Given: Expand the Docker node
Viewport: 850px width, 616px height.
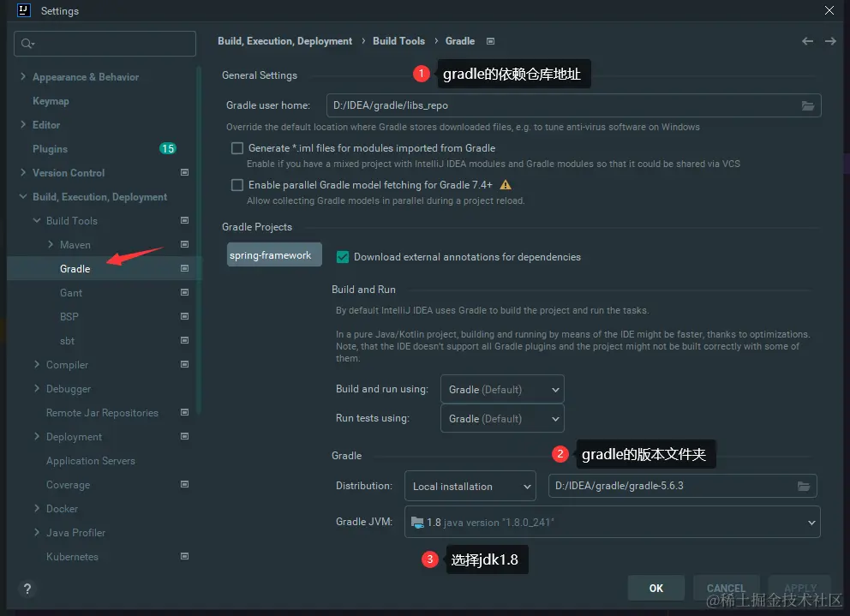Looking at the screenshot, I should 36,508.
